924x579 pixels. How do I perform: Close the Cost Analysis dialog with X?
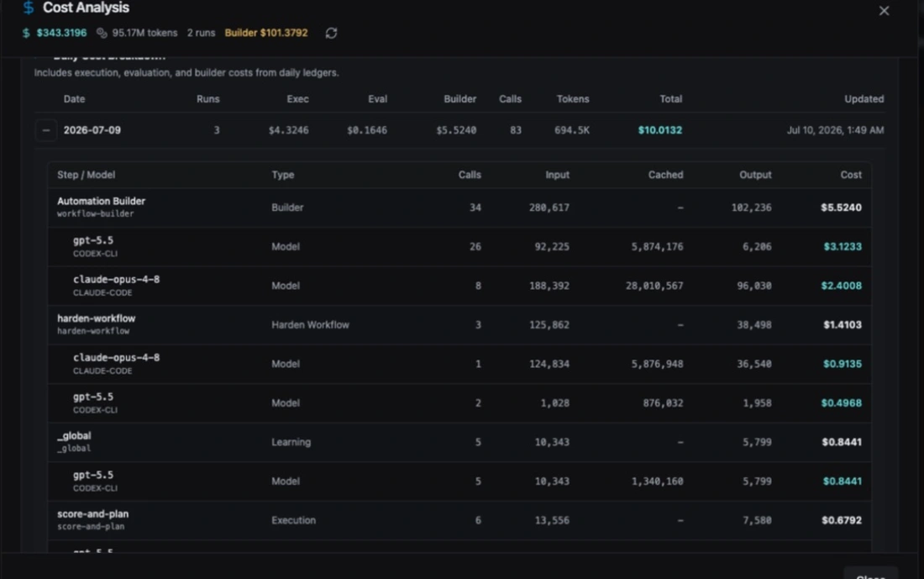click(x=884, y=11)
